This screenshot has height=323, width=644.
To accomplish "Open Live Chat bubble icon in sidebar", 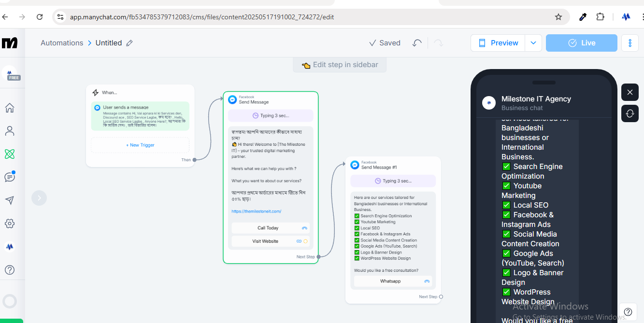I will pyautogui.click(x=10, y=177).
